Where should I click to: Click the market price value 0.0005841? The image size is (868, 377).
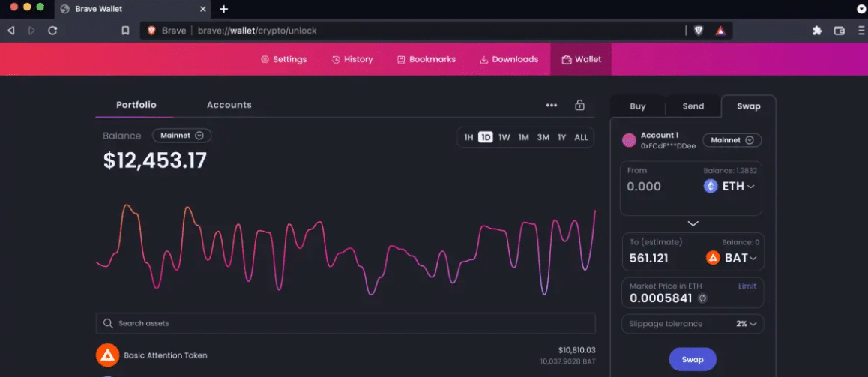tap(660, 298)
